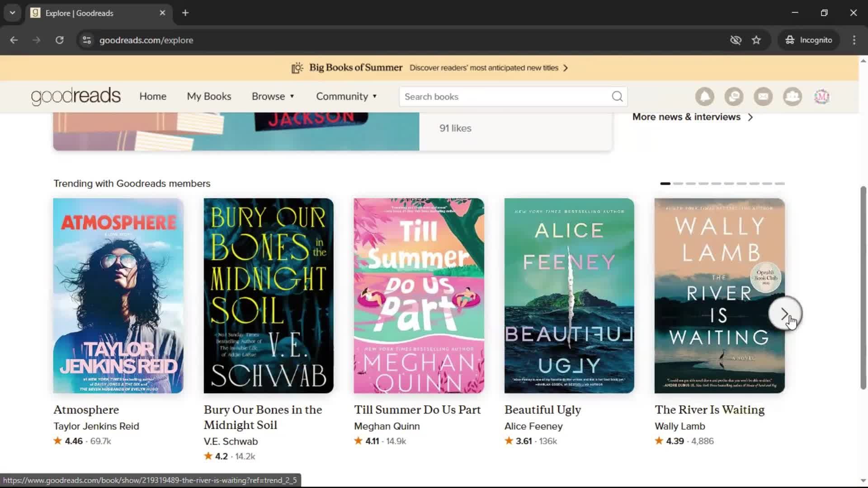Open the tab search dropdown arrow
This screenshot has height=488, width=868.
click(13, 13)
